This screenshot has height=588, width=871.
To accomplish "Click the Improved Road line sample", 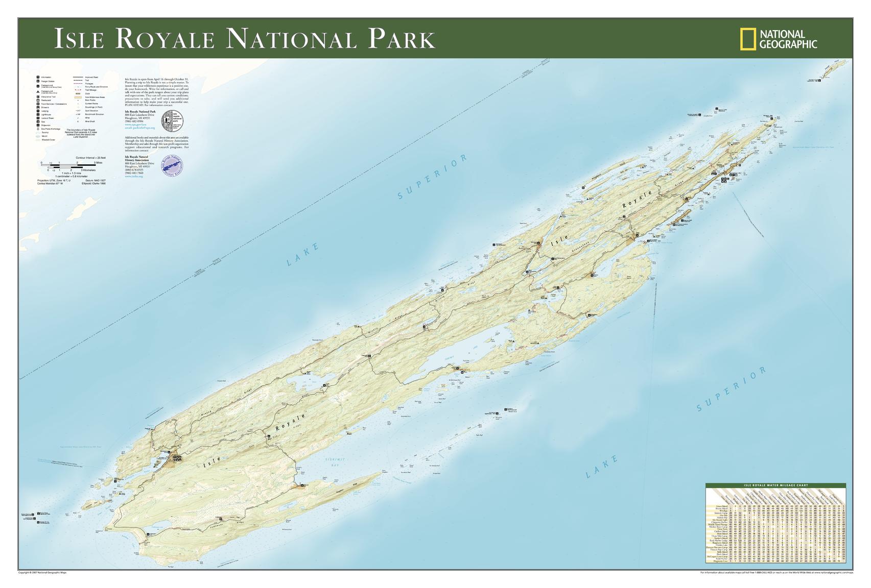I will tap(78, 77).
